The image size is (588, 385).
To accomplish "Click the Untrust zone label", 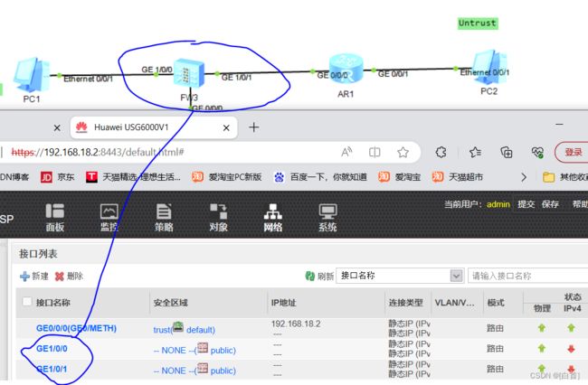I will [x=478, y=23].
